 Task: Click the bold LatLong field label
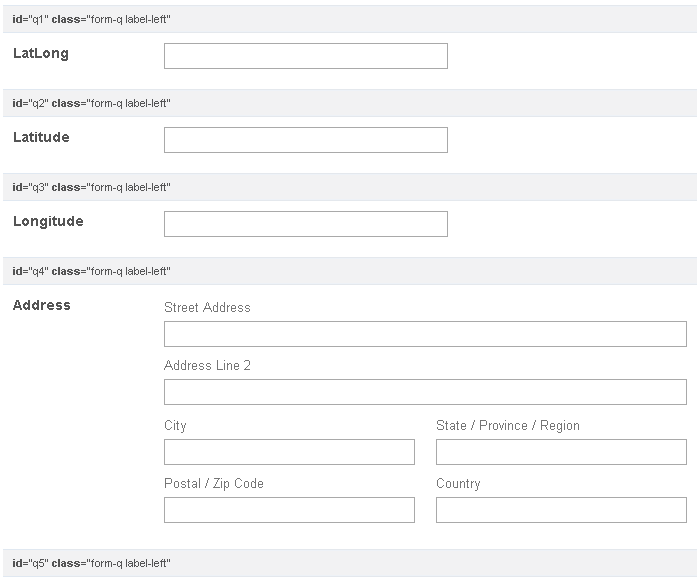[x=41, y=54]
